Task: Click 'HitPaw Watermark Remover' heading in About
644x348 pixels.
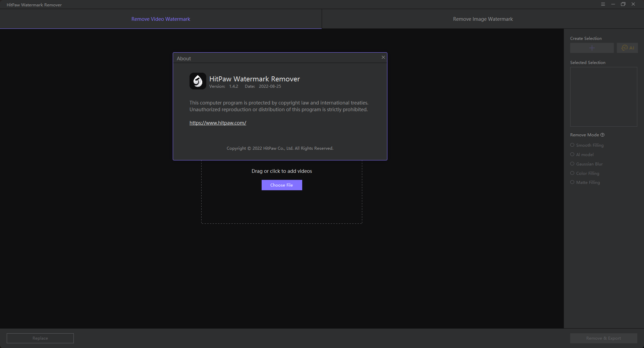Action: tap(255, 79)
